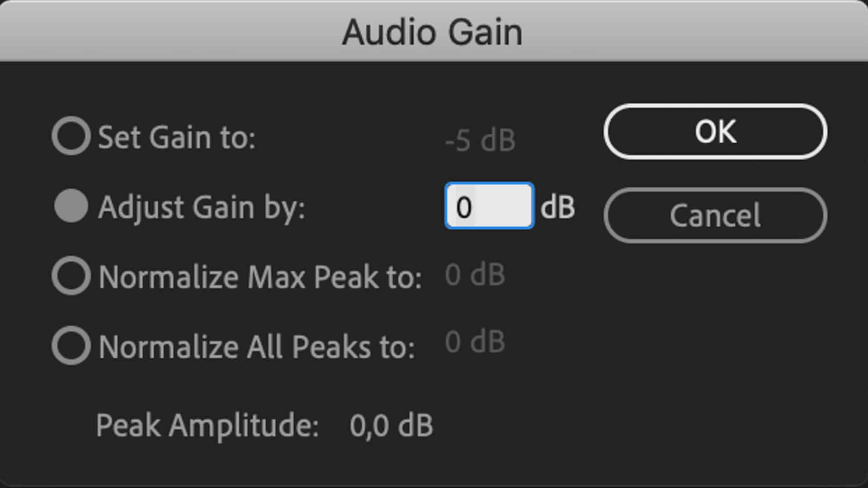
Task: Click the "Normalize Max Peak to:" label
Action: pyautogui.click(x=260, y=277)
